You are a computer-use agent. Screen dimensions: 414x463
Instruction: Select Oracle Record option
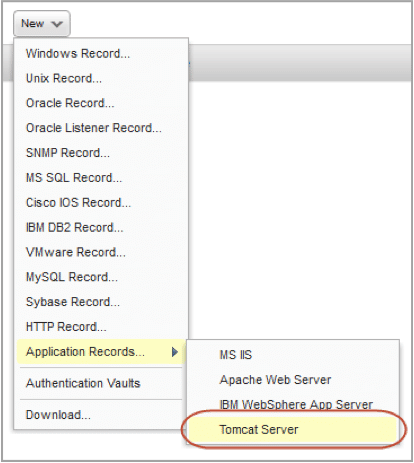point(70,103)
